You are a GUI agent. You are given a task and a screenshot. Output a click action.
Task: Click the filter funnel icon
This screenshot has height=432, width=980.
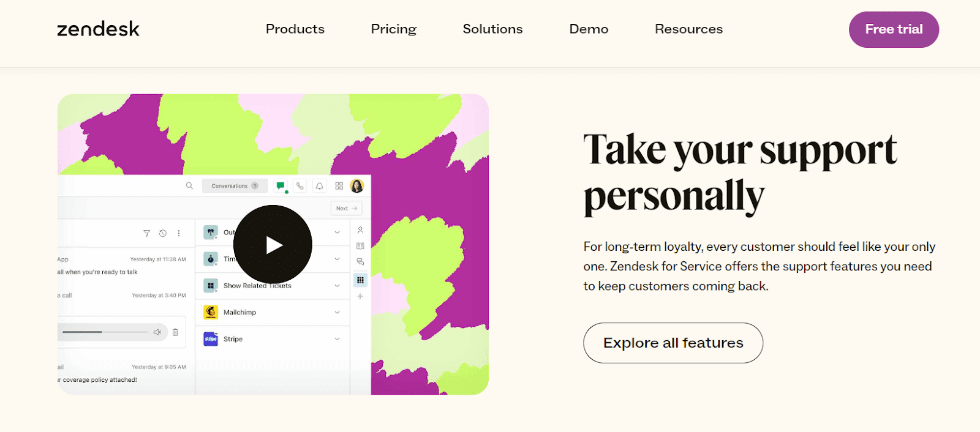click(146, 233)
